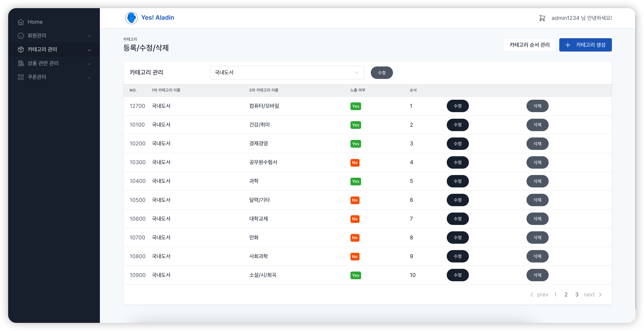Image resolution: width=644 pixels, height=331 pixels.
Task: Click the plus icon on 카테고리 생성
Action: 568,45
